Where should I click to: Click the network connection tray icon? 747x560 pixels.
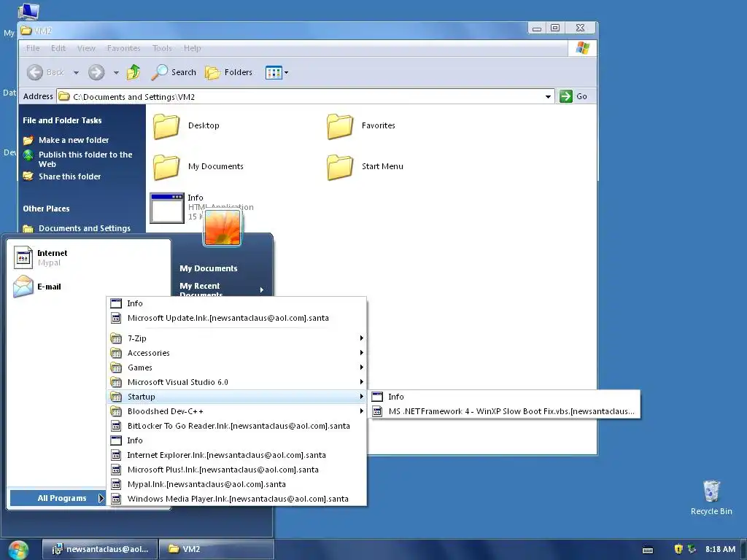tap(692, 549)
